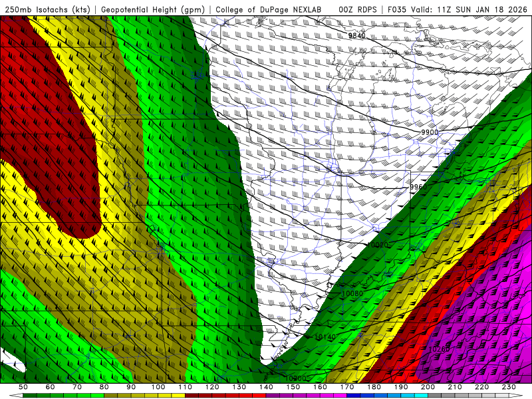Click the 120 value on the color scale
This screenshot has height=399, width=532.
[212, 387]
